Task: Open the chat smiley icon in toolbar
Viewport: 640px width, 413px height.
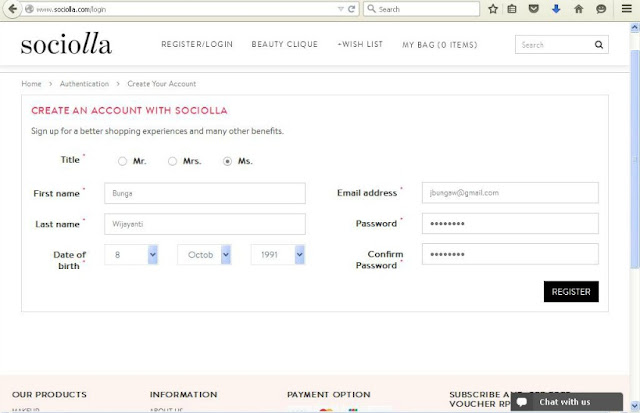Action: (601, 9)
